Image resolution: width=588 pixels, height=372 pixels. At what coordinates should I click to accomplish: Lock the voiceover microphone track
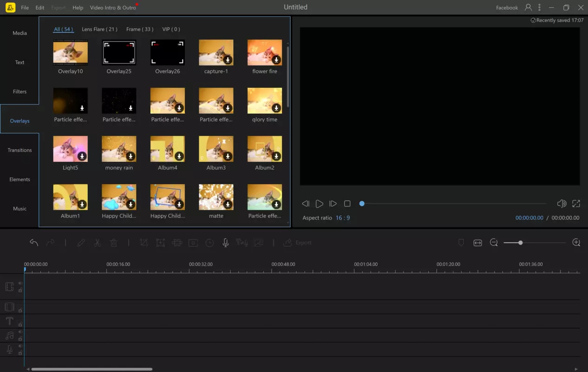[x=20, y=352]
